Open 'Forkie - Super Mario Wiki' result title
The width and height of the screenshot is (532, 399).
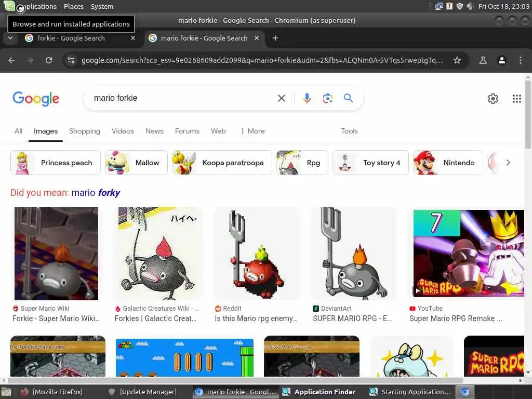click(x=56, y=318)
